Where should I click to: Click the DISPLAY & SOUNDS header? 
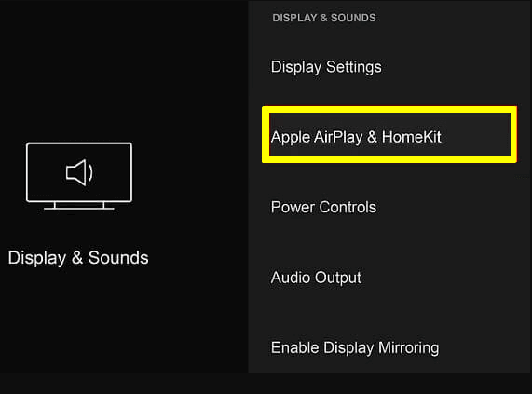click(324, 18)
